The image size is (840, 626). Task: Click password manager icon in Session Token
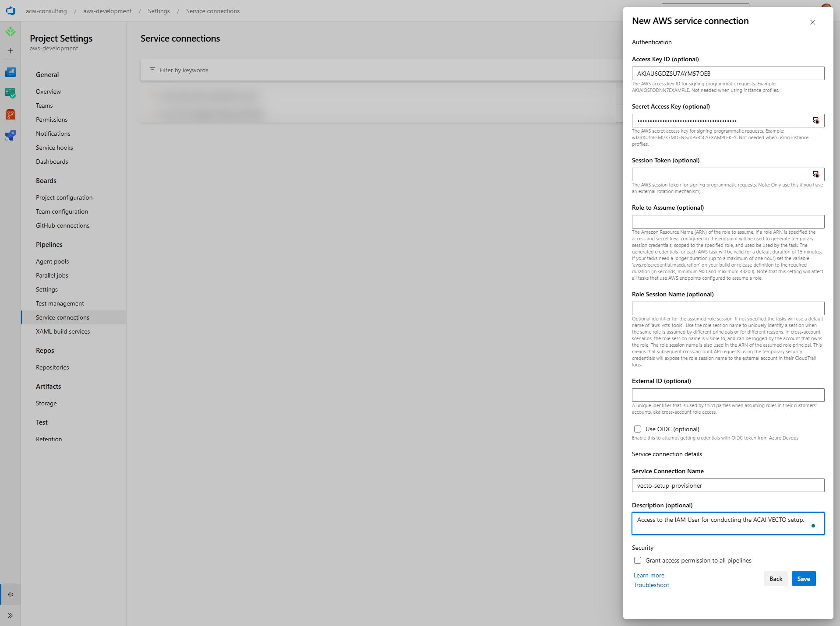tap(816, 174)
